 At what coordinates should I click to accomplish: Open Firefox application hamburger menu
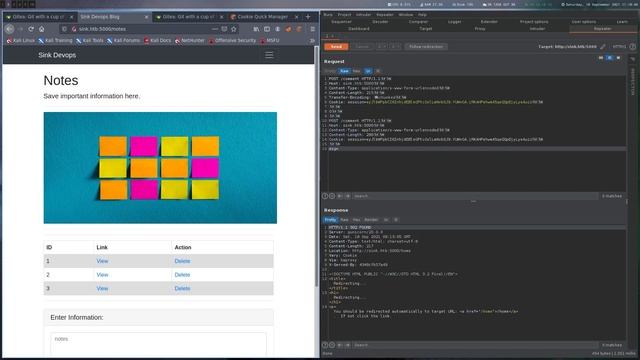[313, 29]
